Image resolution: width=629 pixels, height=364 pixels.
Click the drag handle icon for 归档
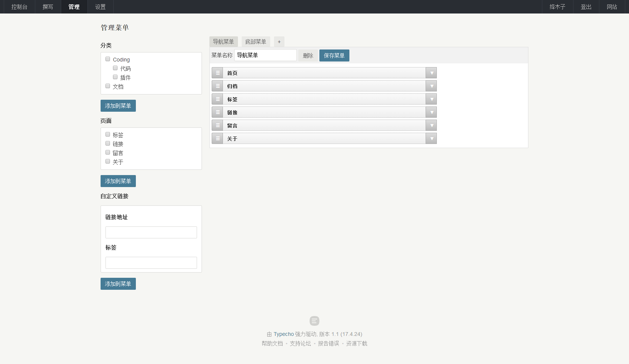[217, 86]
